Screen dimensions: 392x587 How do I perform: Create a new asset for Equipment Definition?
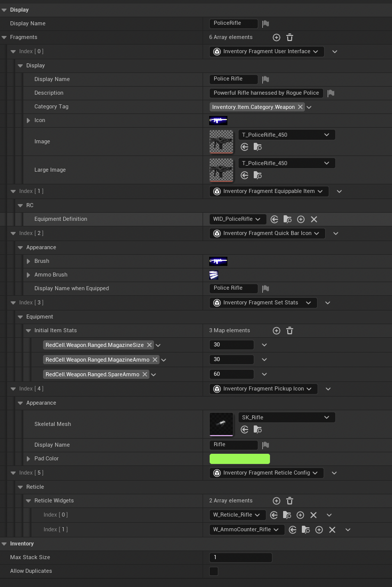(301, 219)
